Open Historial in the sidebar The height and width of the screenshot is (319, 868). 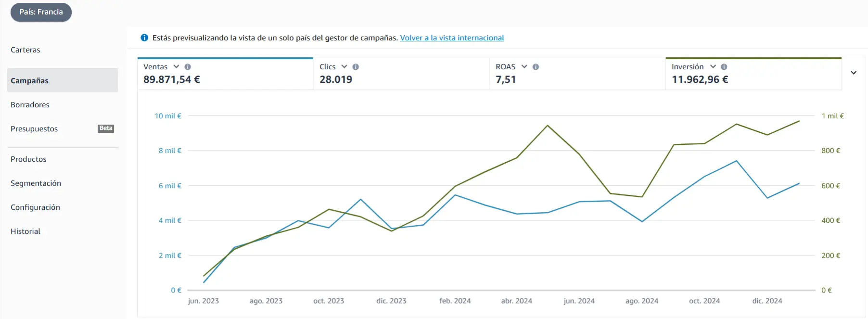point(26,231)
